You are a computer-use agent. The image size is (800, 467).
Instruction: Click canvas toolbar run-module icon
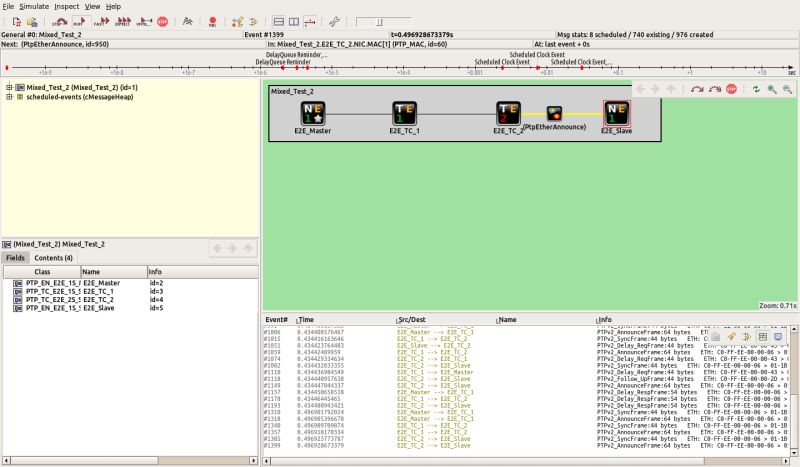696,89
